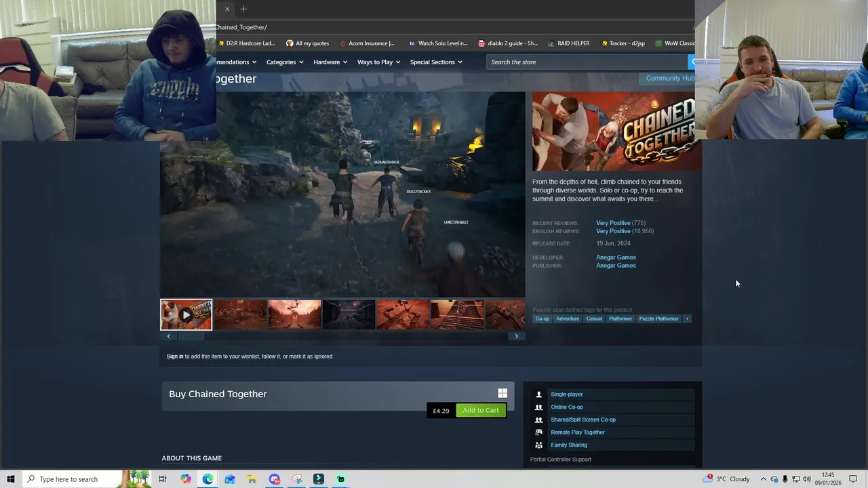Image resolution: width=868 pixels, height=488 pixels.
Task: Select the second screenshot thumbnail
Action: pyautogui.click(x=240, y=314)
